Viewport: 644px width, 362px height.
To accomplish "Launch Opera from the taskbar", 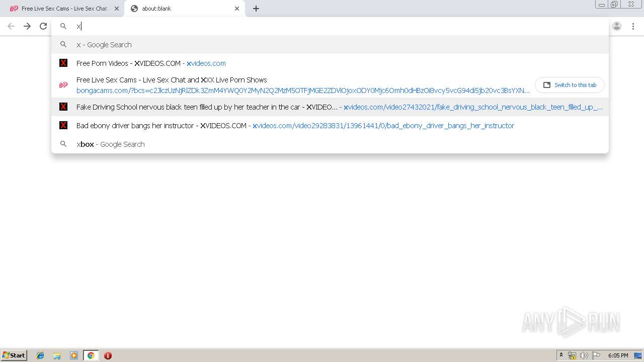I will pos(108,355).
